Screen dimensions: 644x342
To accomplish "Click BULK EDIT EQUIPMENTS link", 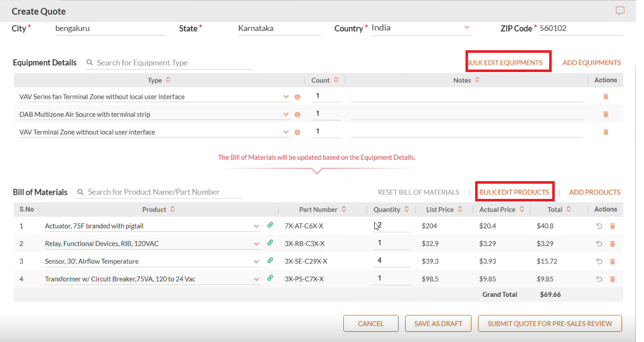I will click(x=505, y=63).
